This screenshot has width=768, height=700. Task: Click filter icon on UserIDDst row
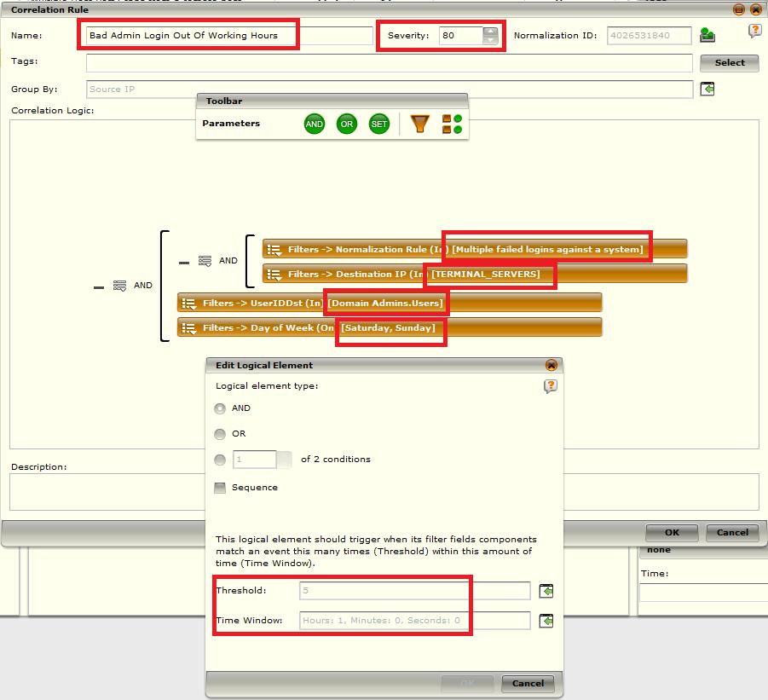click(188, 304)
